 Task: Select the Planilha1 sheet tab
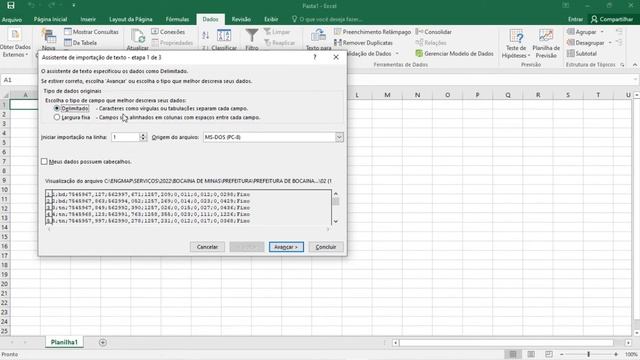coord(64,342)
